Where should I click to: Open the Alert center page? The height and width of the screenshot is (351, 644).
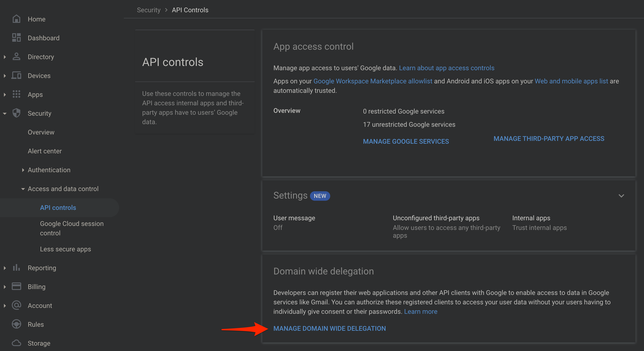pyautogui.click(x=45, y=151)
